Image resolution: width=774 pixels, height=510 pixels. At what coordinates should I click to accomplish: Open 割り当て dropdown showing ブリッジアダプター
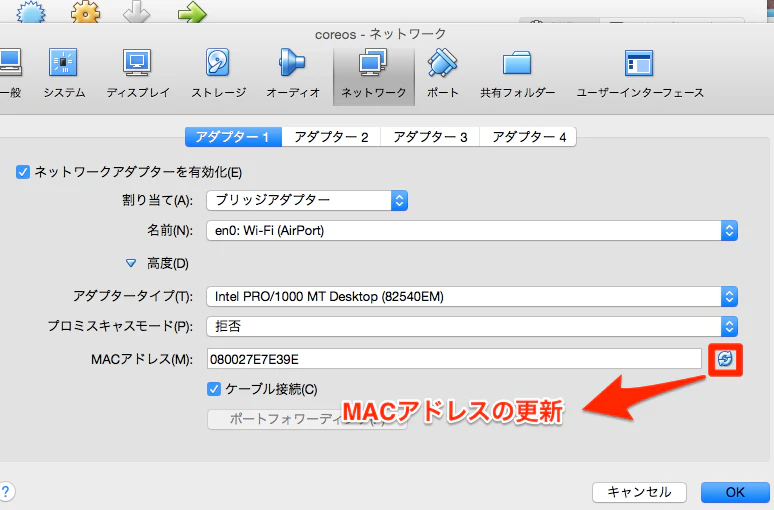[x=307, y=200]
